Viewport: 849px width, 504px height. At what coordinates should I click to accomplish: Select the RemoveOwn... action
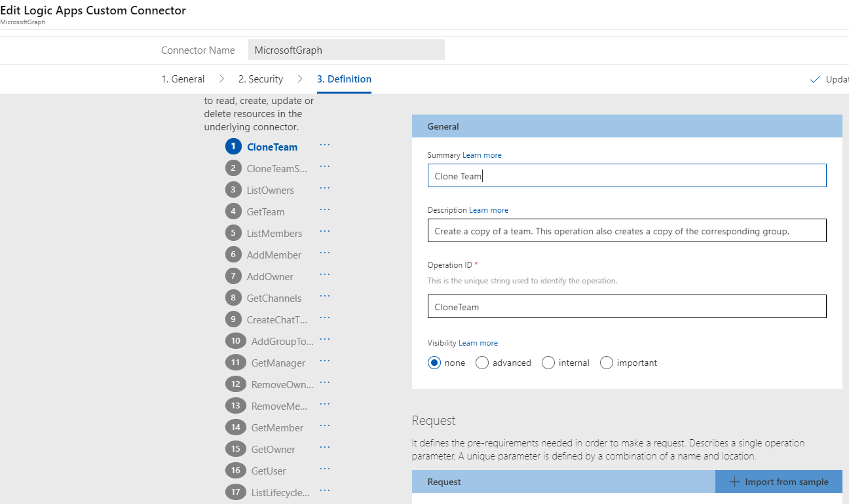point(282,384)
